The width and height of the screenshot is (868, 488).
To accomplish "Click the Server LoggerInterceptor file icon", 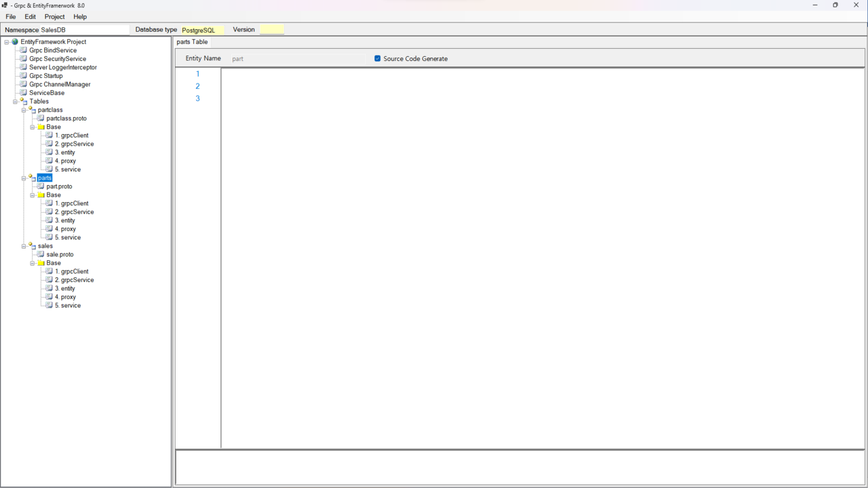I will [x=23, y=67].
